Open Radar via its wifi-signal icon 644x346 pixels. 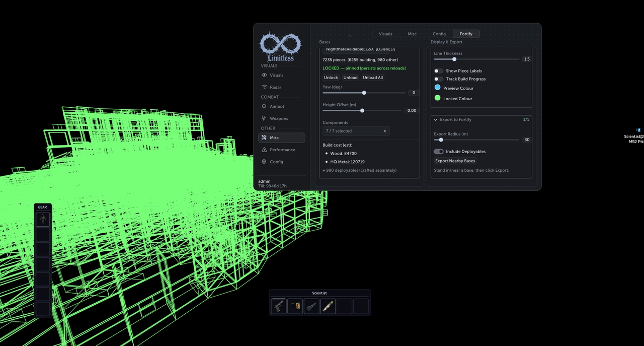[x=265, y=87]
